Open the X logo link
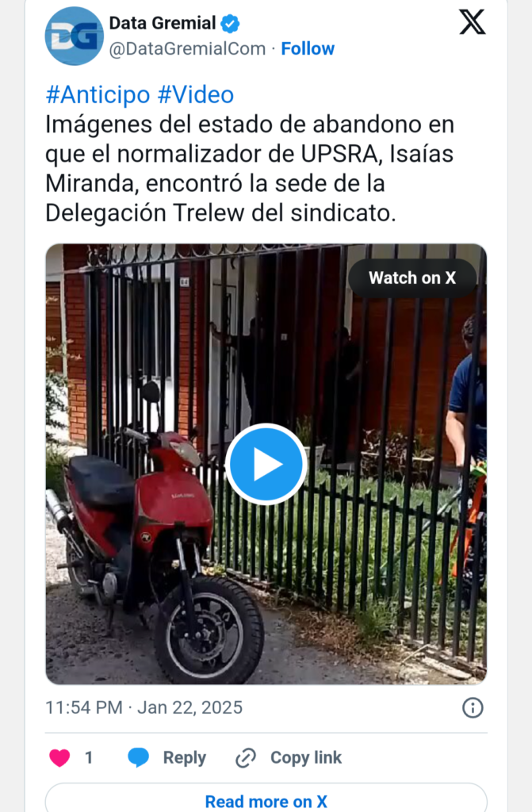Screen dimensions: 532x812 tap(472, 22)
